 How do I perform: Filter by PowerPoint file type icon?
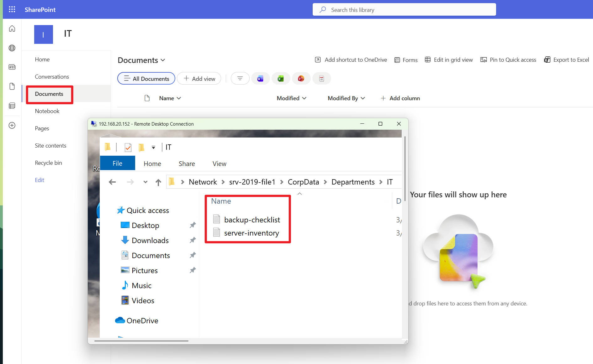[301, 79]
